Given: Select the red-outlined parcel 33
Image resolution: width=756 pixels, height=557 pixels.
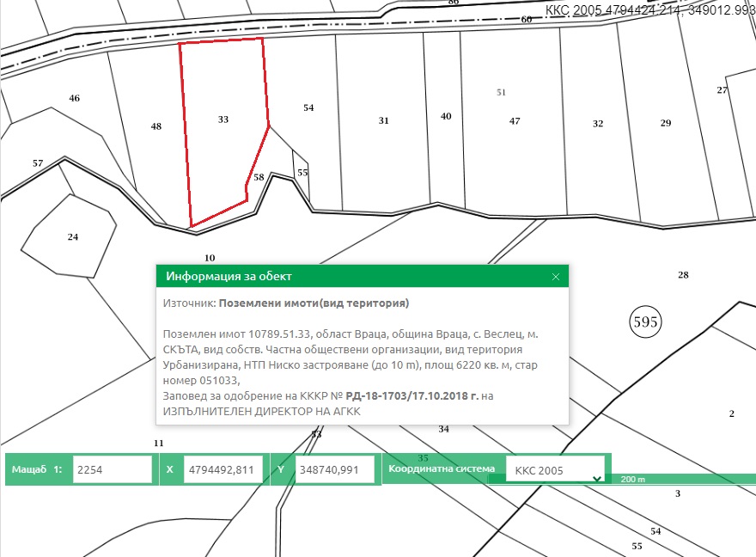Looking at the screenshot, I should (x=223, y=138).
